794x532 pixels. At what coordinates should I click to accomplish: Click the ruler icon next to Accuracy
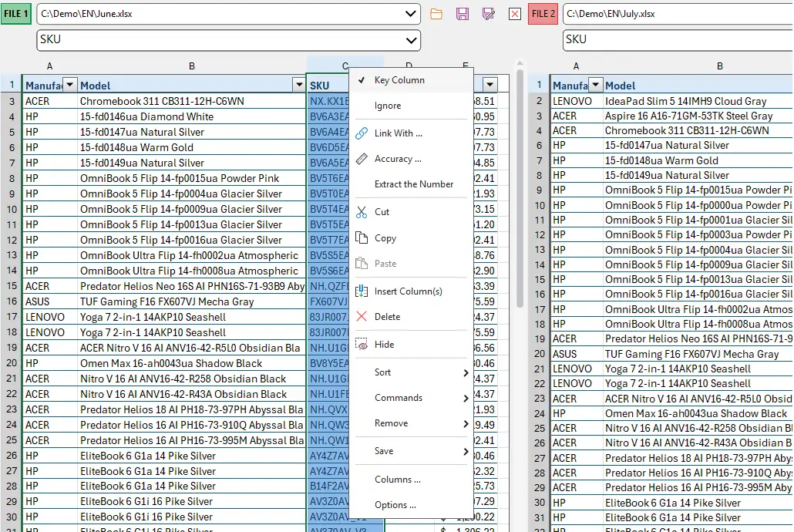[362, 159]
